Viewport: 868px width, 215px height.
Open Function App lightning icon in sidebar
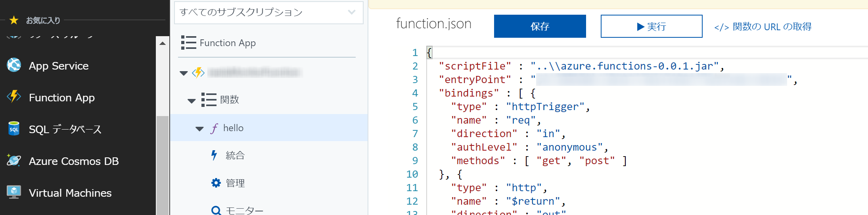(x=14, y=97)
